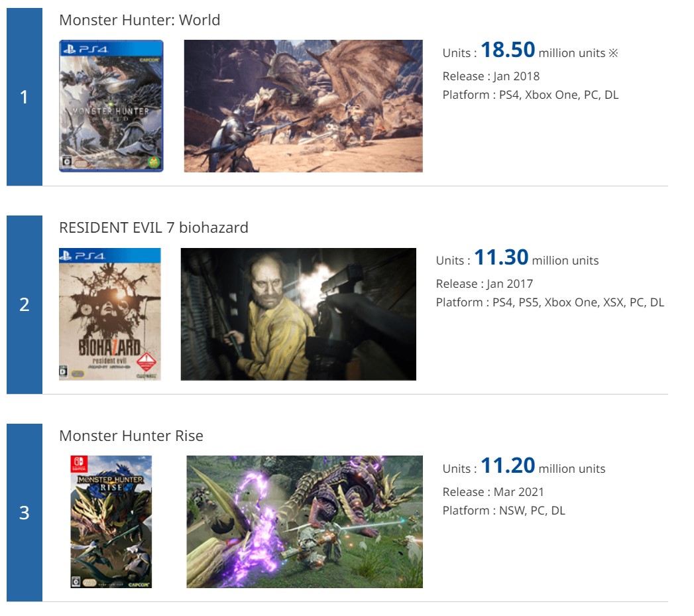The height and width of the screenshot is (616, 694).
Task: Click the rank 3 blue badge
Action: (x=25, y=513)
